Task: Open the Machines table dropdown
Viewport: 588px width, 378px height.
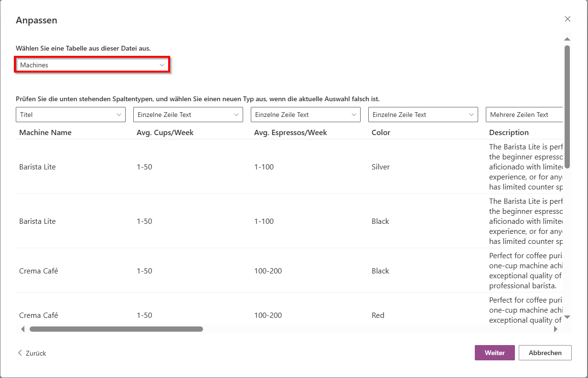Action: 92,65
